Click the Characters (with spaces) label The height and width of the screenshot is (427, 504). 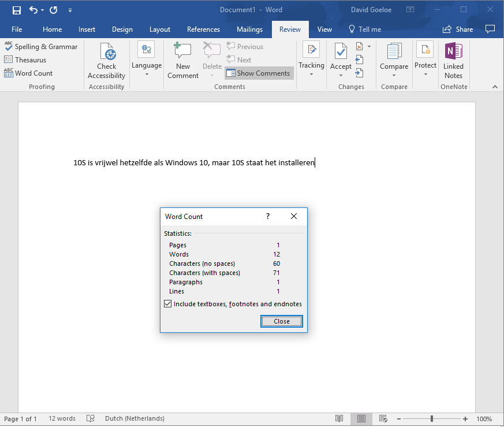[x=204, y=273]
